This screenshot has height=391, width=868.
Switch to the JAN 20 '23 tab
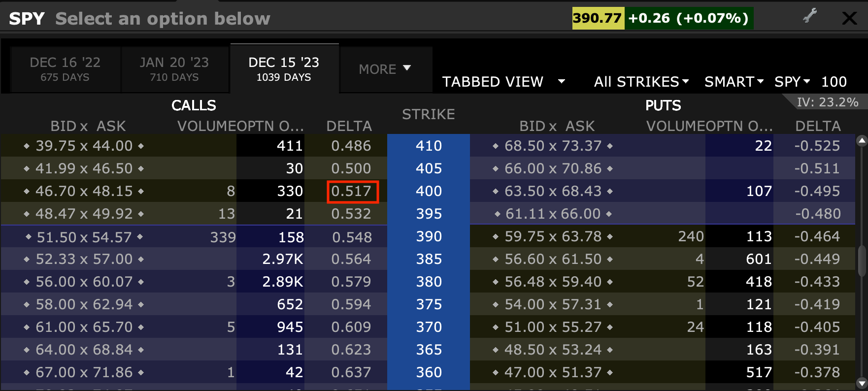click(174, 69)
